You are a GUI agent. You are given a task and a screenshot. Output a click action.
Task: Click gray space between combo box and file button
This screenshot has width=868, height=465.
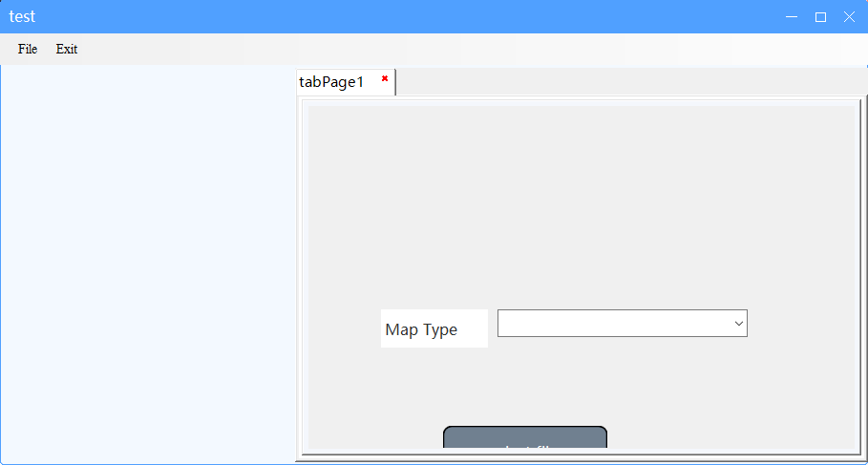coord(582,382)
